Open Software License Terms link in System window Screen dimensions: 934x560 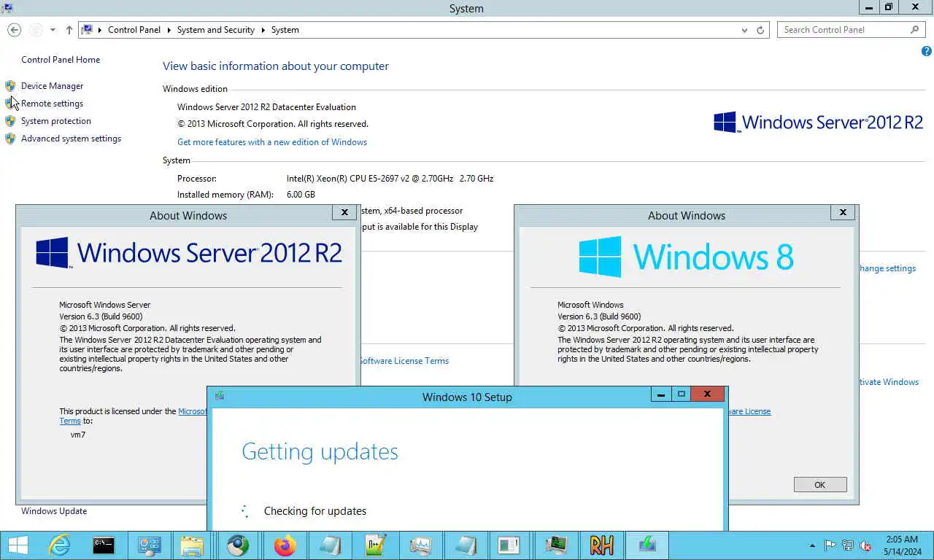(404, 361)
